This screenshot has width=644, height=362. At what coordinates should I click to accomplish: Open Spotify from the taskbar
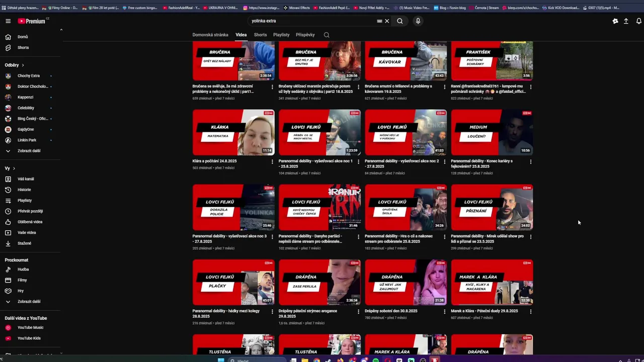click(376, 360)
